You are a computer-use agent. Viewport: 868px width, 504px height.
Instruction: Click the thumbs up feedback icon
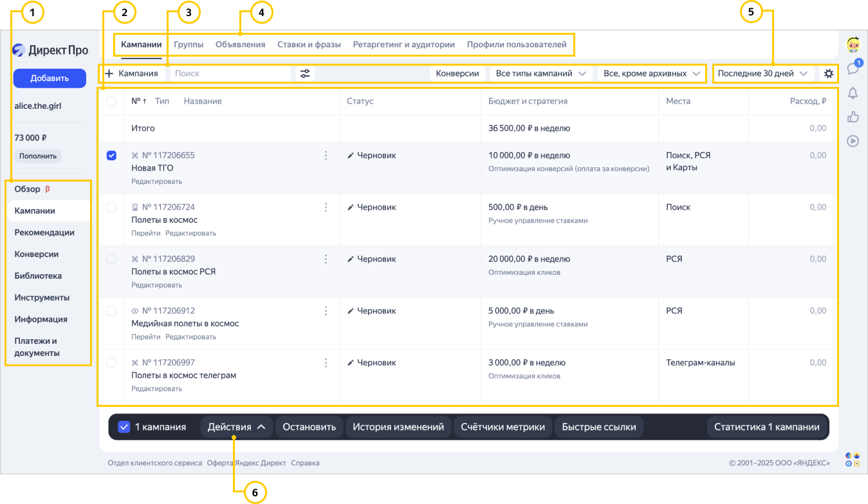(853, 117)
